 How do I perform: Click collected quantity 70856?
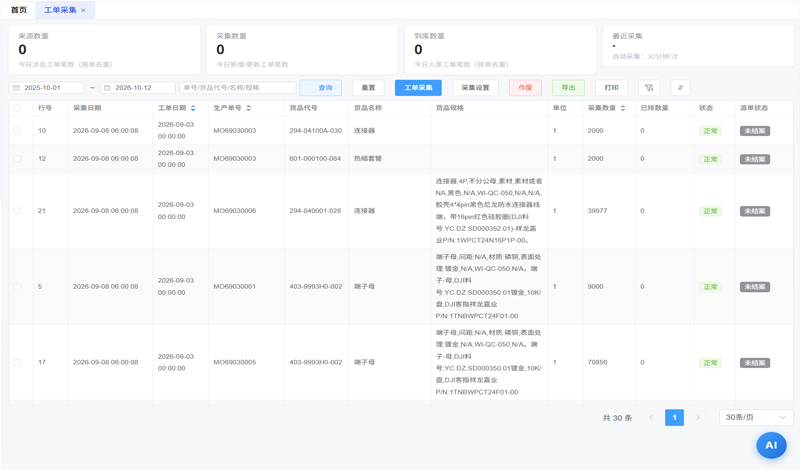pos(597,362)
